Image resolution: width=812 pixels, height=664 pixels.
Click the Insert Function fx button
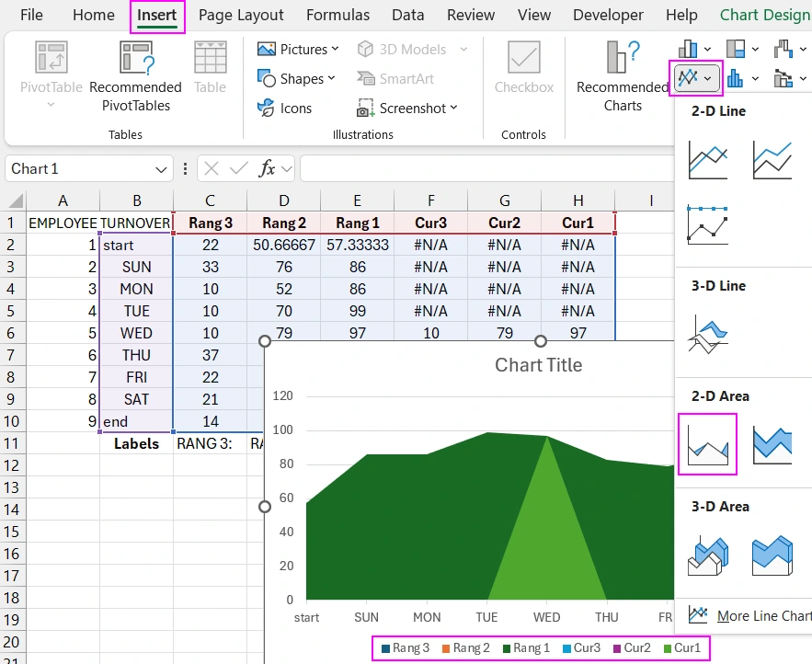pyautogui.click(x=267, y=168)
